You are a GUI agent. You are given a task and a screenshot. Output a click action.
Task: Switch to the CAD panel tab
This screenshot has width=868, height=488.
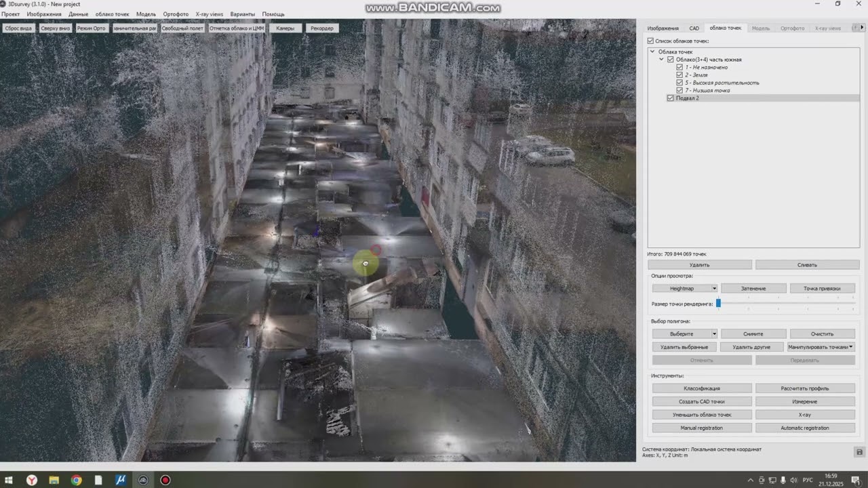[x=694, y=28]
